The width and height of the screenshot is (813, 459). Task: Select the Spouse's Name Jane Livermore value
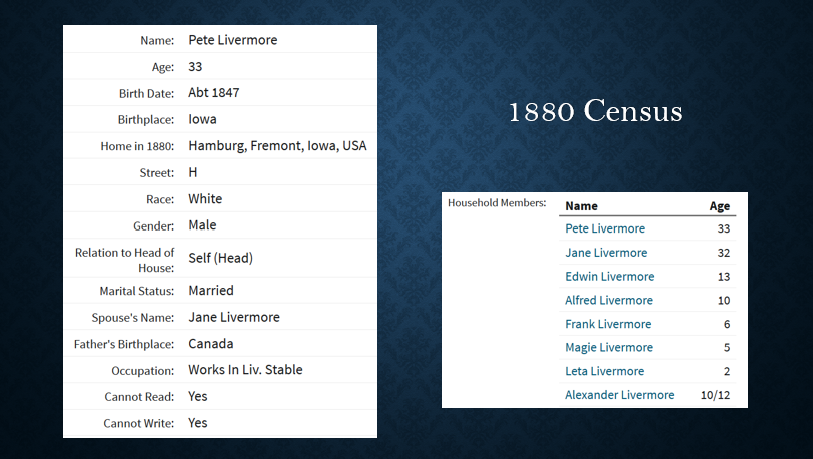click(x=233, y=317)
